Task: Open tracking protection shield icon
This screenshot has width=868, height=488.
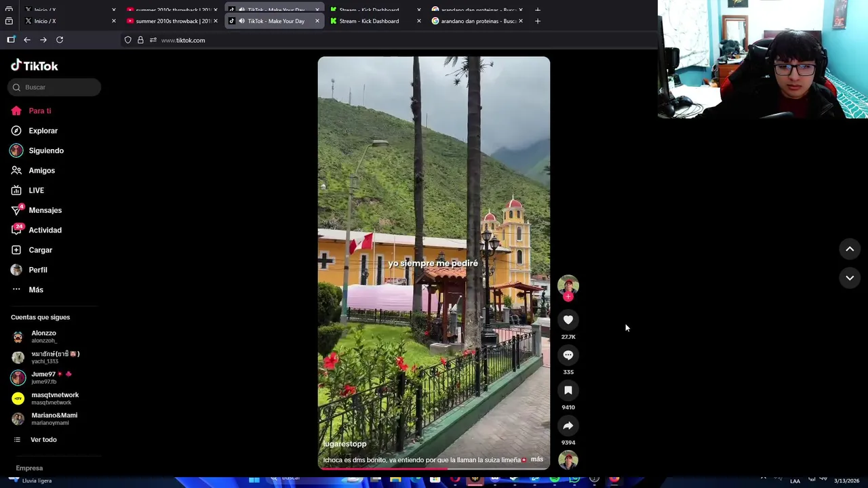Action: click(127, 40)
